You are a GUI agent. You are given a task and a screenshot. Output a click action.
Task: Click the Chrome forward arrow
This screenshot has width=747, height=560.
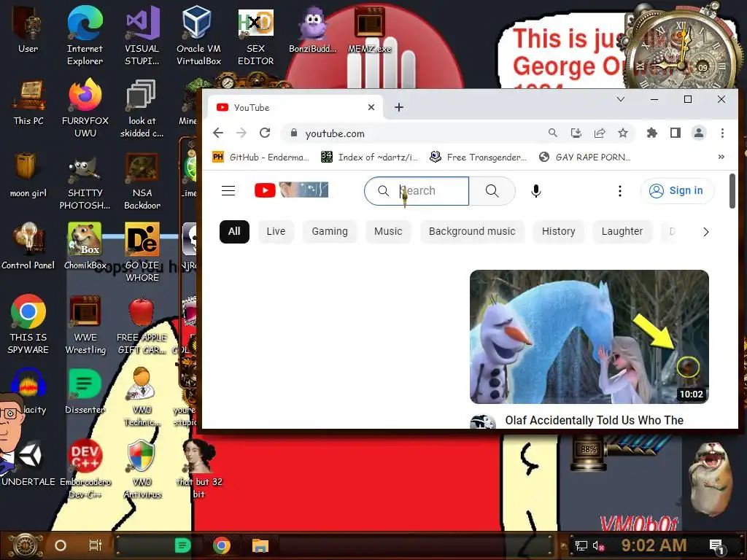241,133
